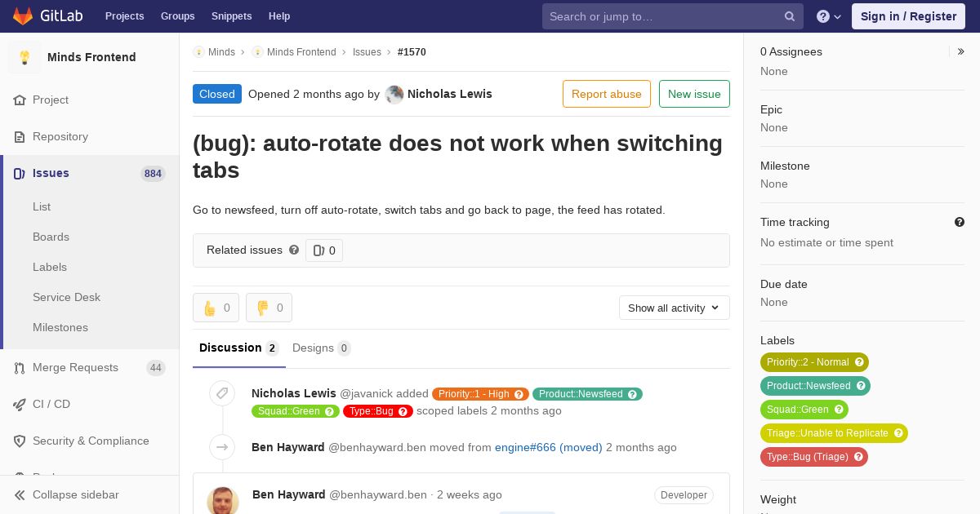Click the Project home icon in sidebar

click(20, 100)
